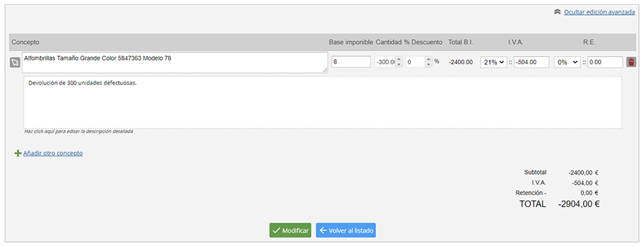Click the double-chevron icon for hiding advanced editing
The image size is (644, 247).
point(557,12)
